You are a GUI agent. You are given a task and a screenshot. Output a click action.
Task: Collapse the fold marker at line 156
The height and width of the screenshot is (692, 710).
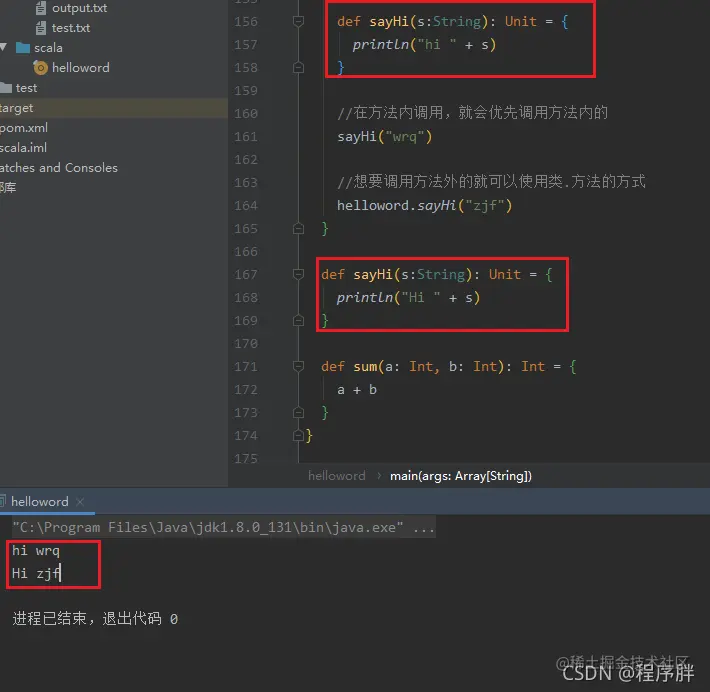(x=298, y=21)
